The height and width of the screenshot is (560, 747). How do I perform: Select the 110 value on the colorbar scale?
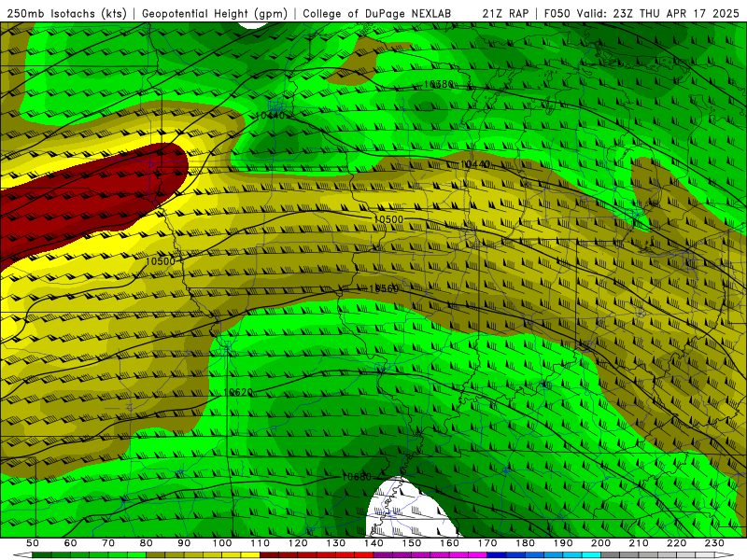261,543
